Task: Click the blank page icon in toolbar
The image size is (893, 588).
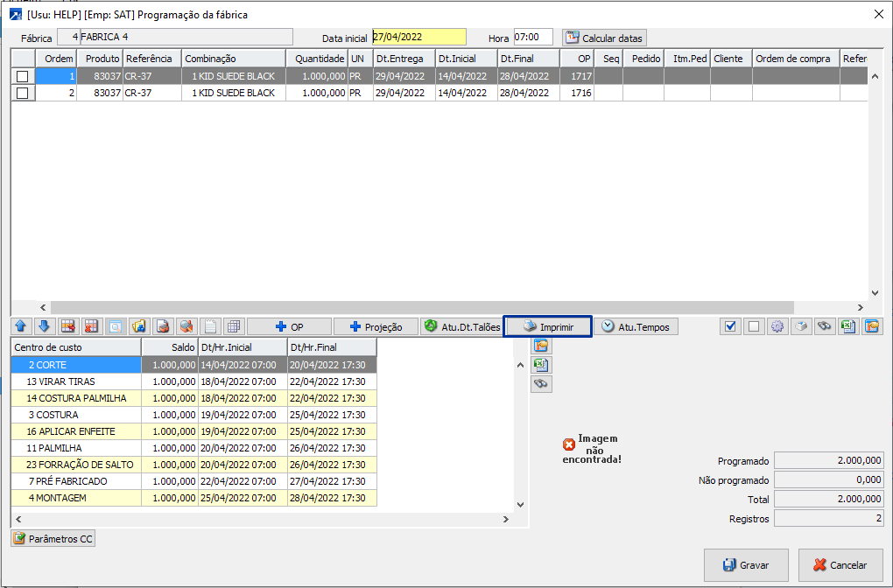Action: 210,326
